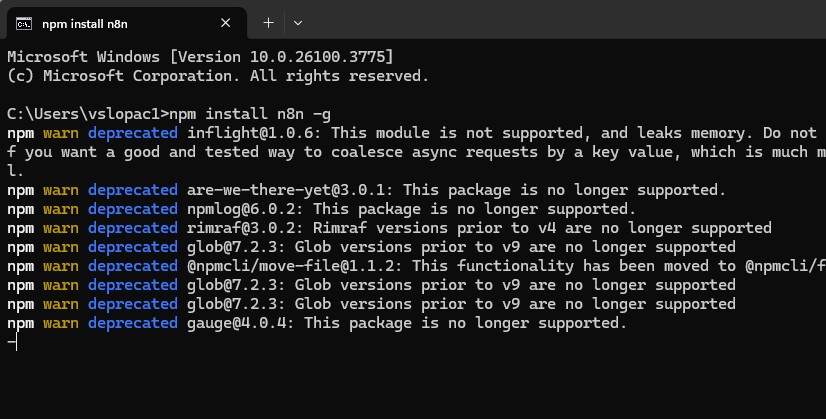Click the Microsoft Windows version line

(x=200, y=56)
